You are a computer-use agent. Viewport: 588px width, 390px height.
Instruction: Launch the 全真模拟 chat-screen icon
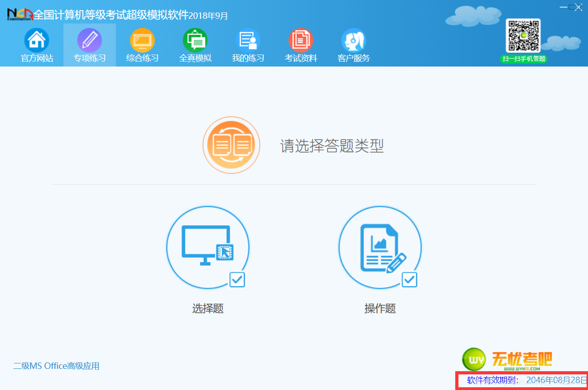195,40
